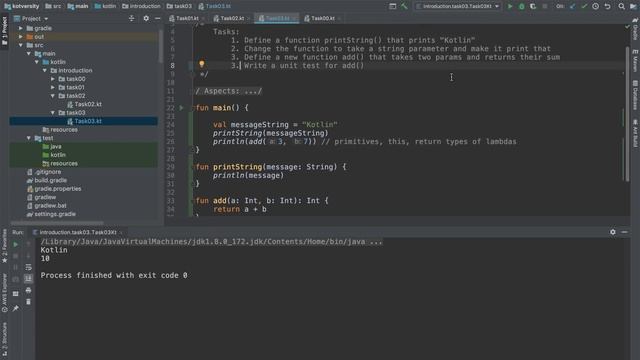The width and height of the screenshot is (640, 360).
Task: Pin the Run tab with pin icon
Action: pyautogui.click(x=16, y=309)
